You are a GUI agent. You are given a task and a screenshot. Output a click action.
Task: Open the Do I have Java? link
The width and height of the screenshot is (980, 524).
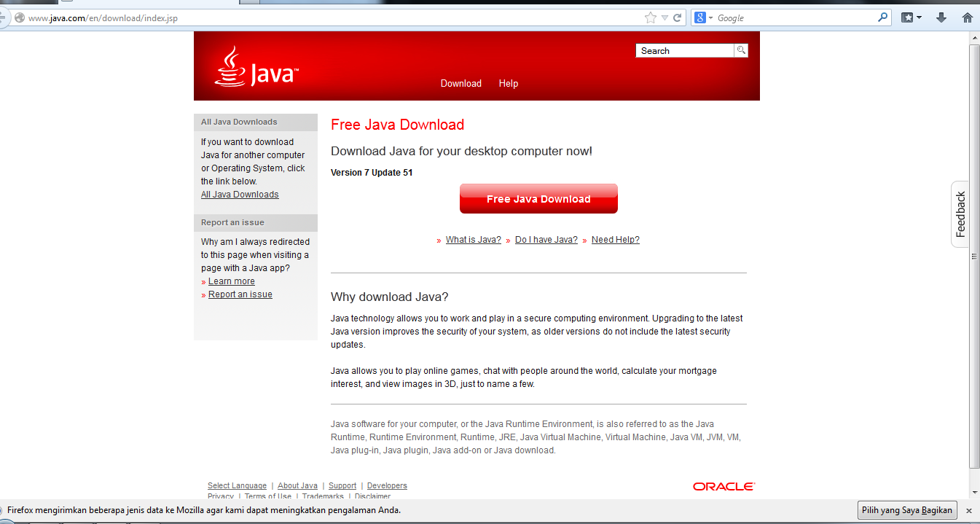(x=546, y=240)
